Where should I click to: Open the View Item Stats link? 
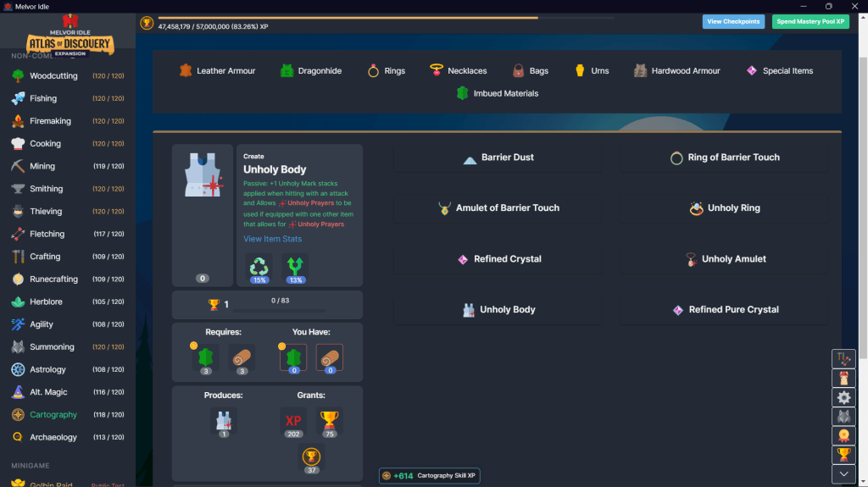pyautogui.click(x=272, y=239)
